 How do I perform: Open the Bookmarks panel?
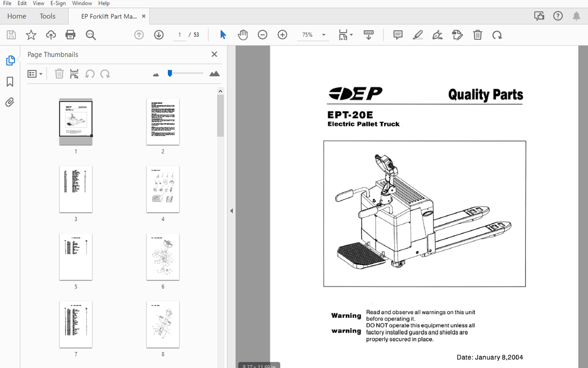coord(9,81)
